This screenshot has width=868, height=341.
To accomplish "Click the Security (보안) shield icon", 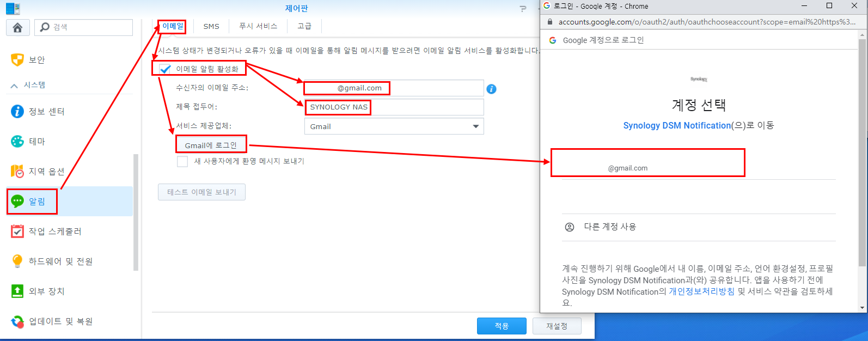I will tap(17, 59).
